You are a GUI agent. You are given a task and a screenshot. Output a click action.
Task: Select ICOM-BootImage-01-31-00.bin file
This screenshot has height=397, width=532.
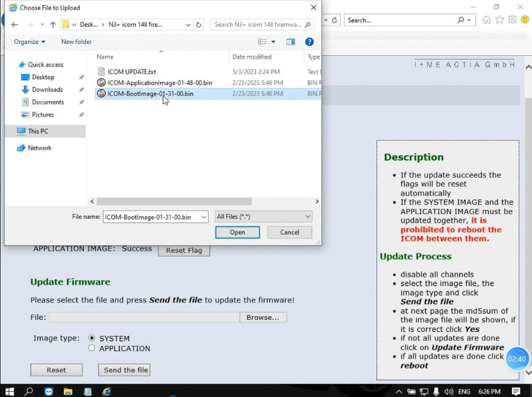pyautogui.click(x=150, y=94)
